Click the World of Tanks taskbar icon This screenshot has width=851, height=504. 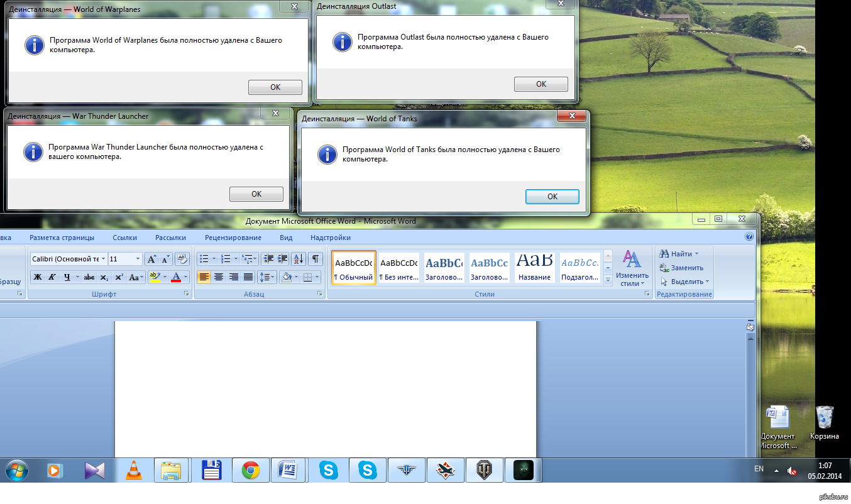(x=484, y=470)
